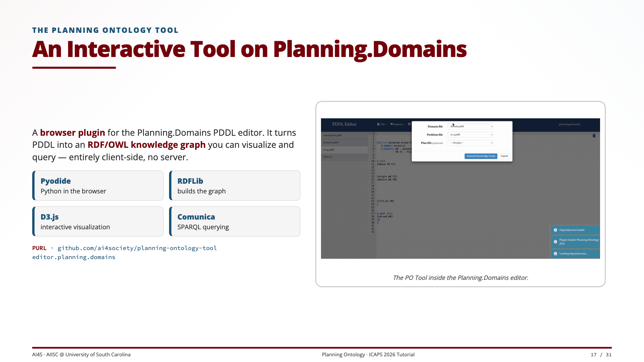This screenshot has width=644, height=362.
Task: Select the domain.pddl file tab
Action: pos(344,142)
